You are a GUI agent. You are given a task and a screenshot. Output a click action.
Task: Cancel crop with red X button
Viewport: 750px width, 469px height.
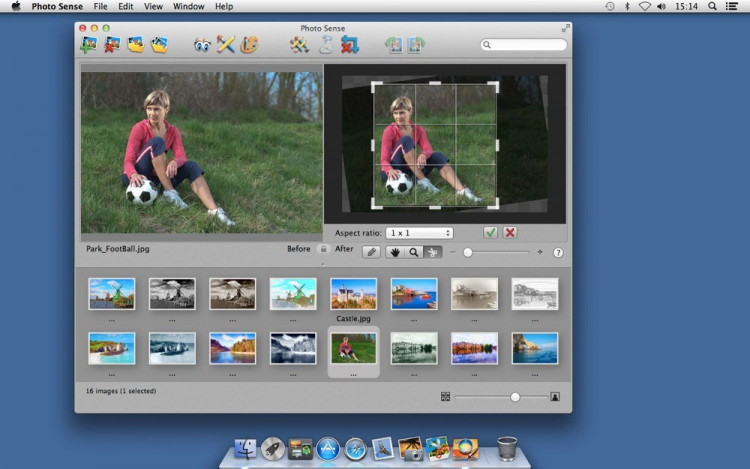coord(510,232)
